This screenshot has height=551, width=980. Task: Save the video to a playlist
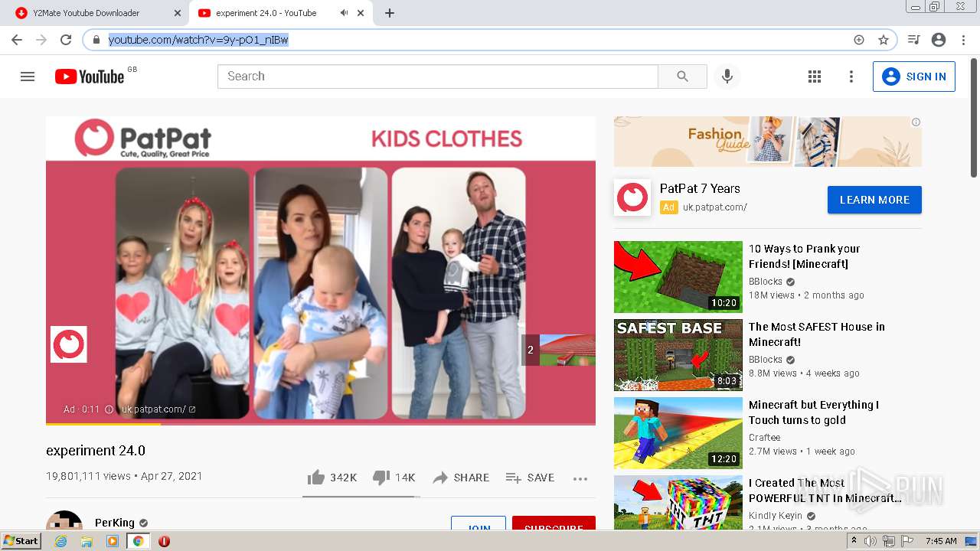click(x=530, y=478)
